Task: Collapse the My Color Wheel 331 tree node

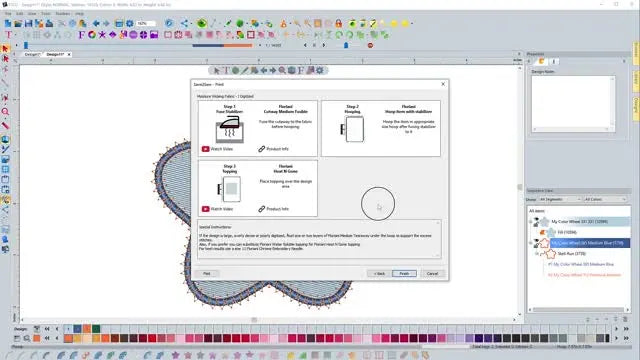Action: click(531, 222)
